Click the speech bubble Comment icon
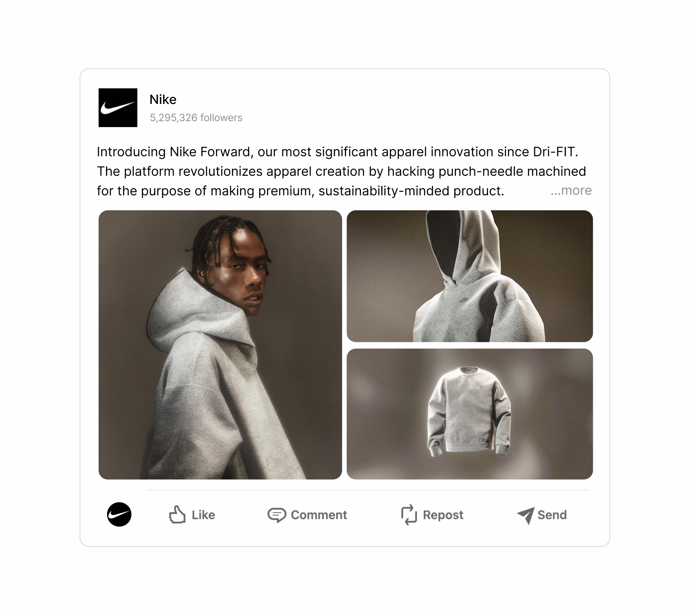 pos(277,515)
